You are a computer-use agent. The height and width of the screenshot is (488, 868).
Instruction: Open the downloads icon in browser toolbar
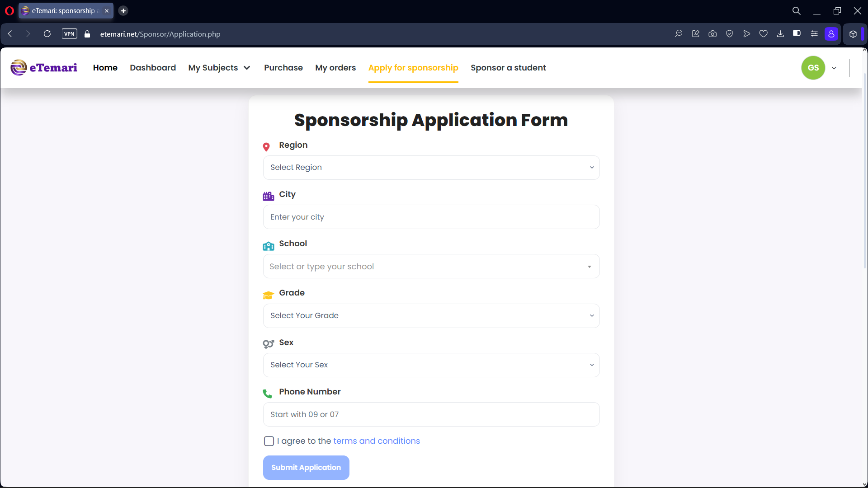[x=780, y=34]
